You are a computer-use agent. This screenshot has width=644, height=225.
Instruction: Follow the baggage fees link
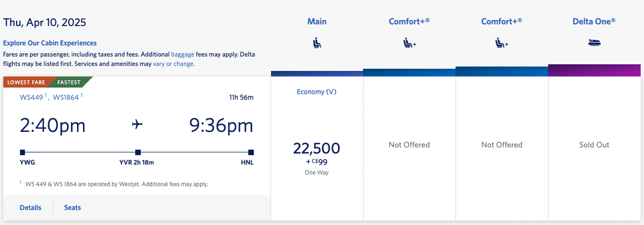click(182, 54)
